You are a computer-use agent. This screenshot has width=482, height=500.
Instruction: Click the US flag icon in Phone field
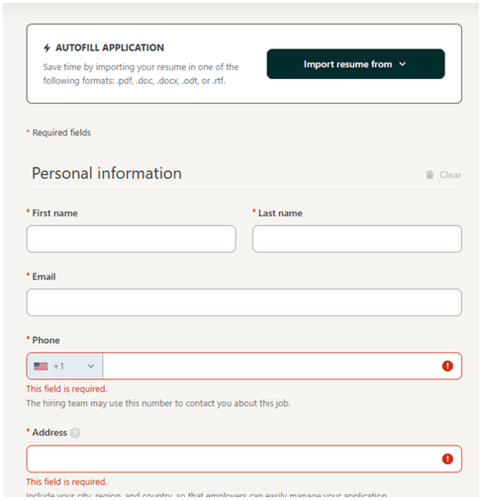click(41, 366)
